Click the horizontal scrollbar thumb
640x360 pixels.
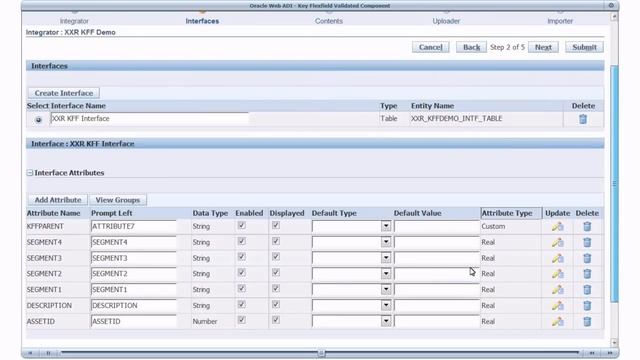[x=320, y=353]
